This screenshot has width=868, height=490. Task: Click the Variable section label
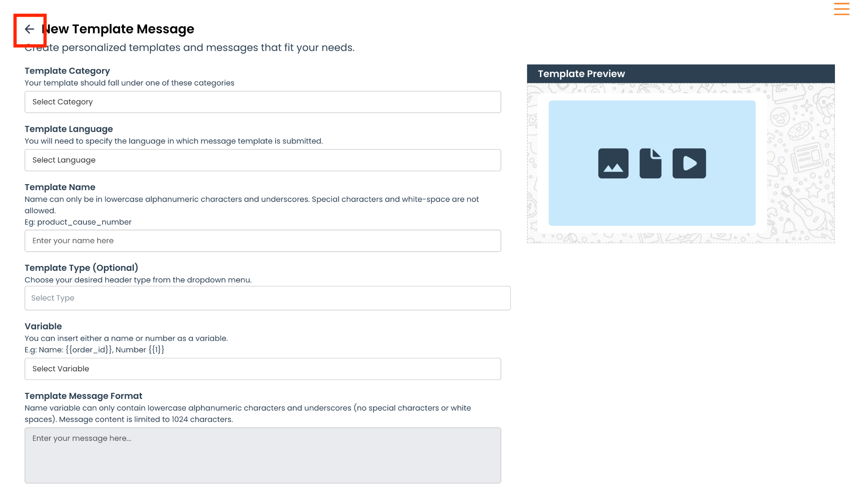pos(43,326)
